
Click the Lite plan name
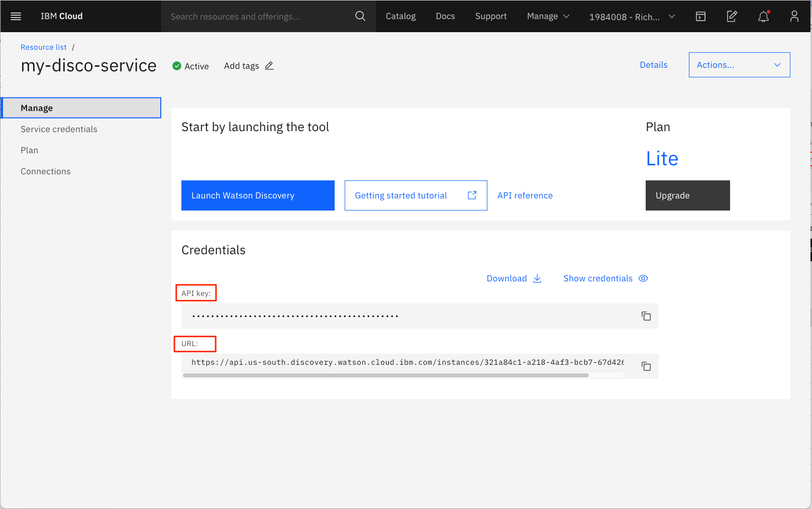(662, 159)
